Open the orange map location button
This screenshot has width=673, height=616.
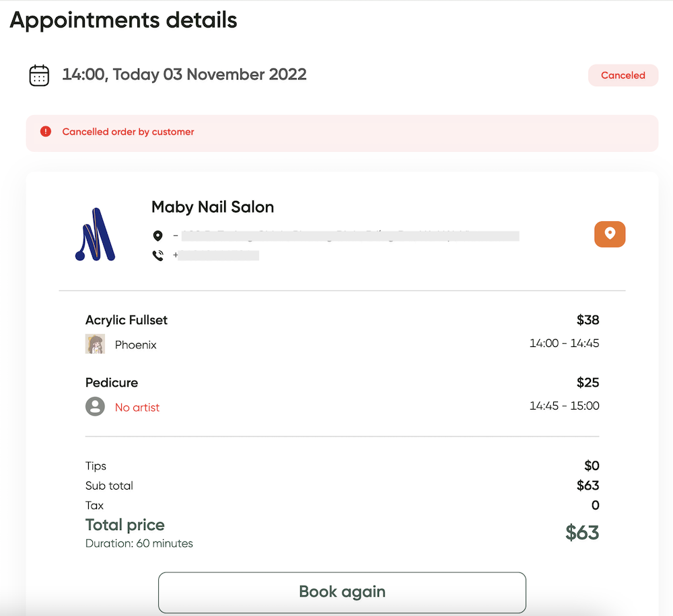(x=610, y=234)
